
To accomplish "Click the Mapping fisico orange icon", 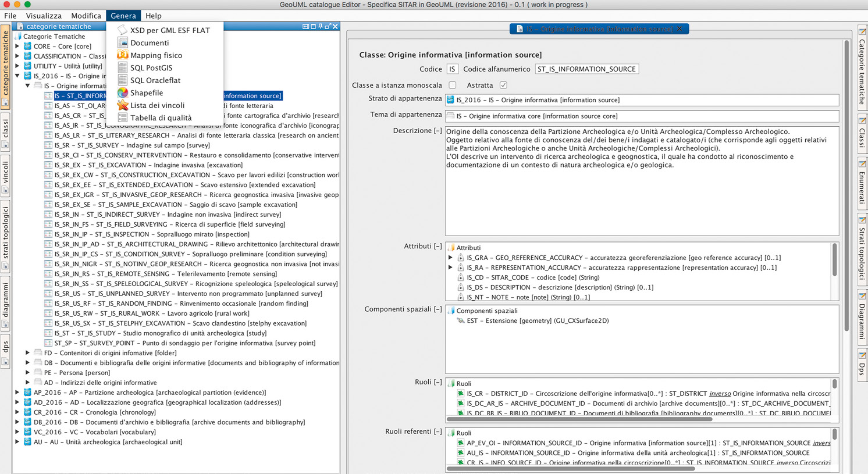I will pyautogui.click(x=122, y=55).
